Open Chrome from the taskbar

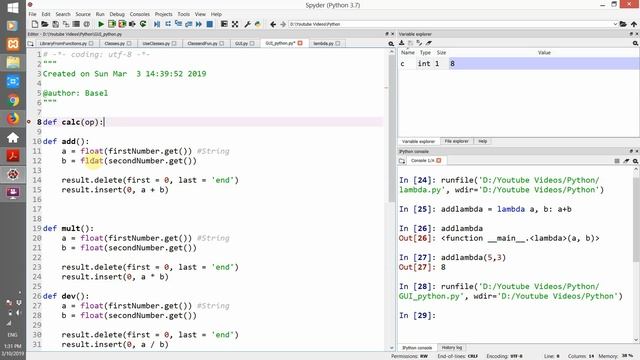pos(13,100)
